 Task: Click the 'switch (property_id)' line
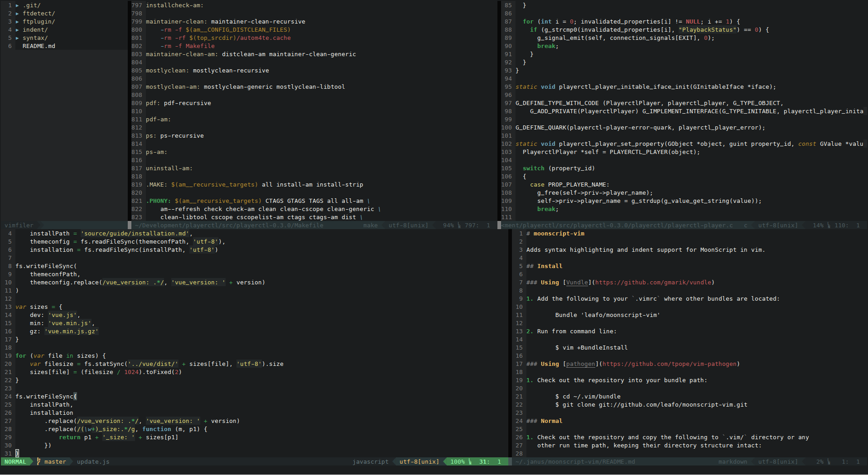pyautogui.click(x=559, y=168)
